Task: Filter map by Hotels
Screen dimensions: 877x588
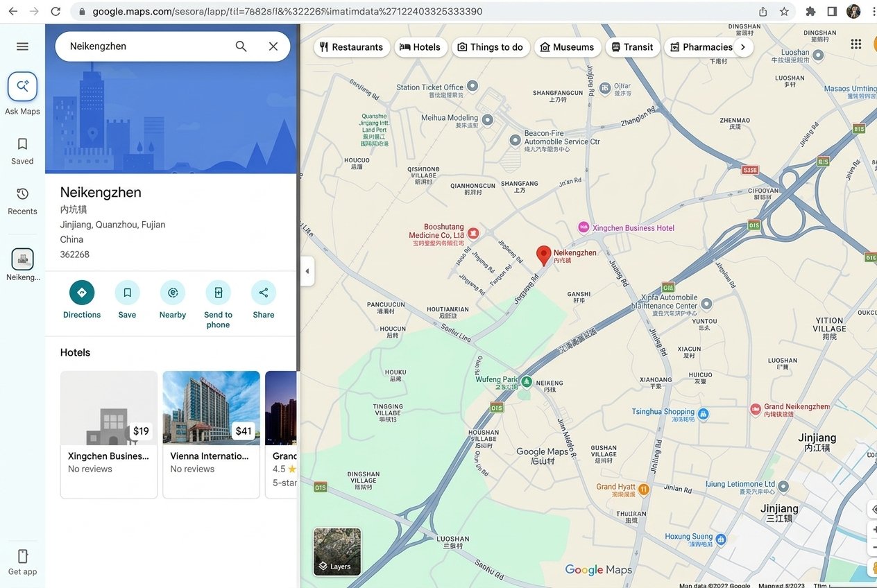Action: coord(420,47)
